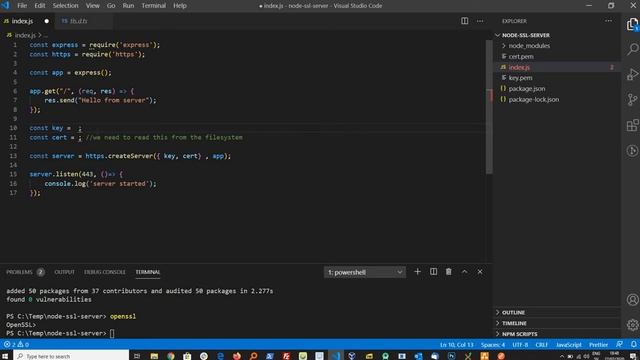Open the Run menu
Viewport: 640px width, 360px height.
128,6
